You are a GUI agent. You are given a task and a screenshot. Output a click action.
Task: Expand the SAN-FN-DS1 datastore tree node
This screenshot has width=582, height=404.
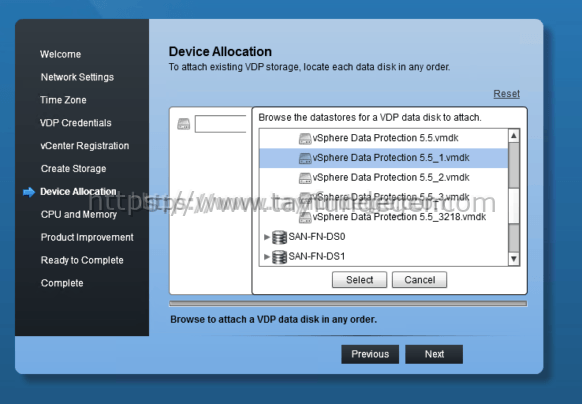(266, 257)
